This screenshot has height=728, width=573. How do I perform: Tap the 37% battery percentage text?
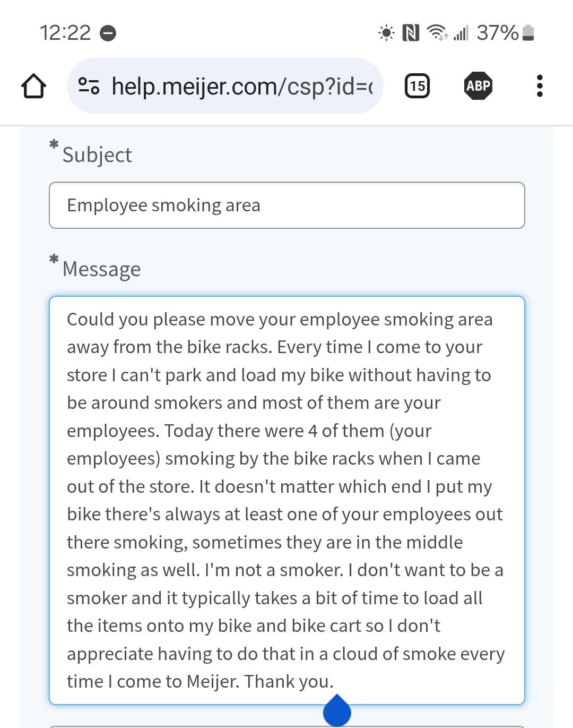point(497,33)
